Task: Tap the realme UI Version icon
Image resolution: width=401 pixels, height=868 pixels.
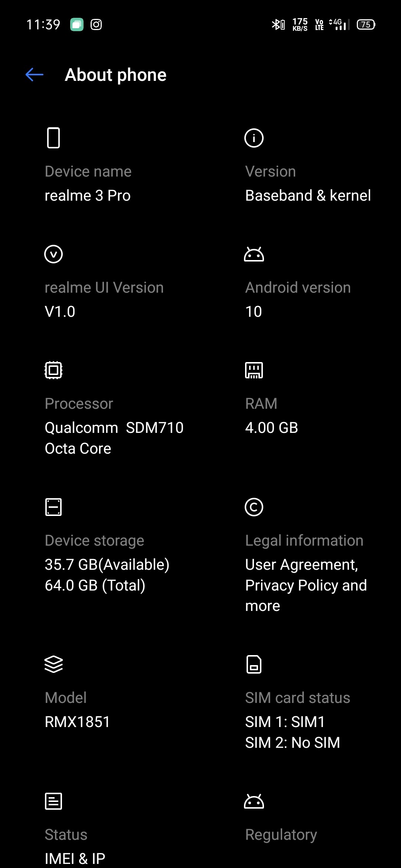Action: (53, 254)
